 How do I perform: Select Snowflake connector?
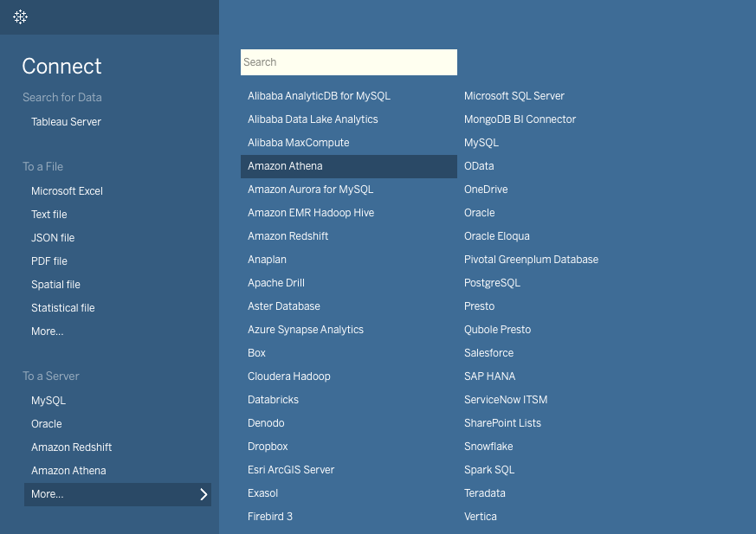[489, 447]
